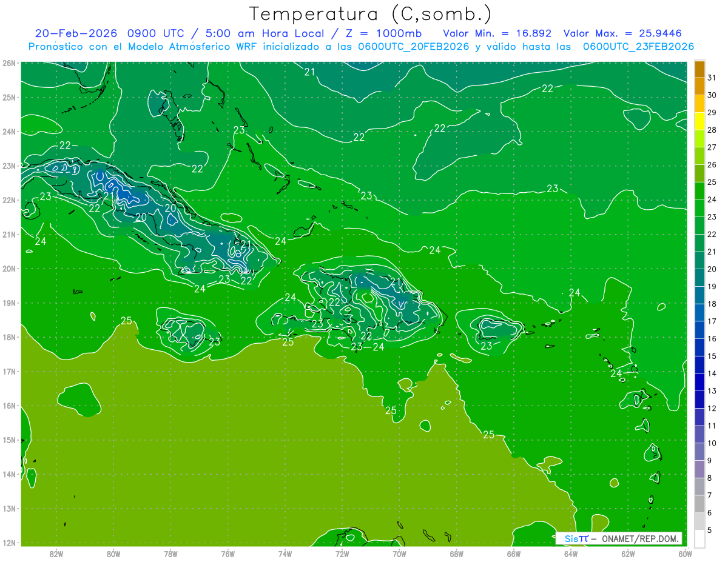
Task: Click the latitude axis label "19N"
Action: point(9,303)
